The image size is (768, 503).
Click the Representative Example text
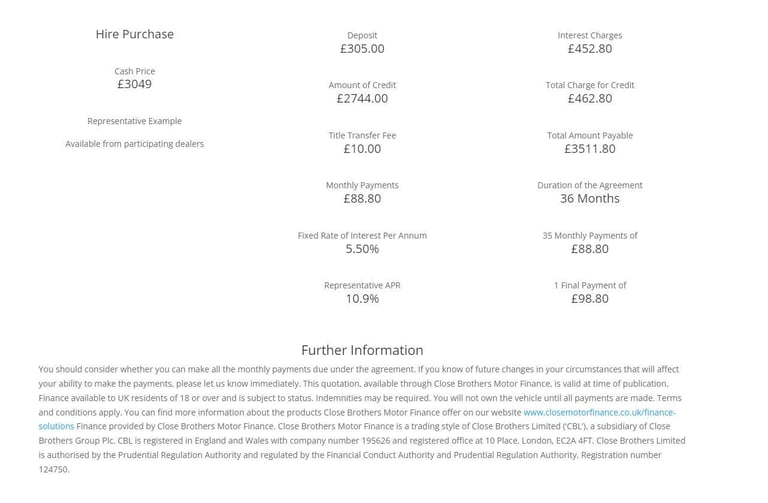pos(135,121)
